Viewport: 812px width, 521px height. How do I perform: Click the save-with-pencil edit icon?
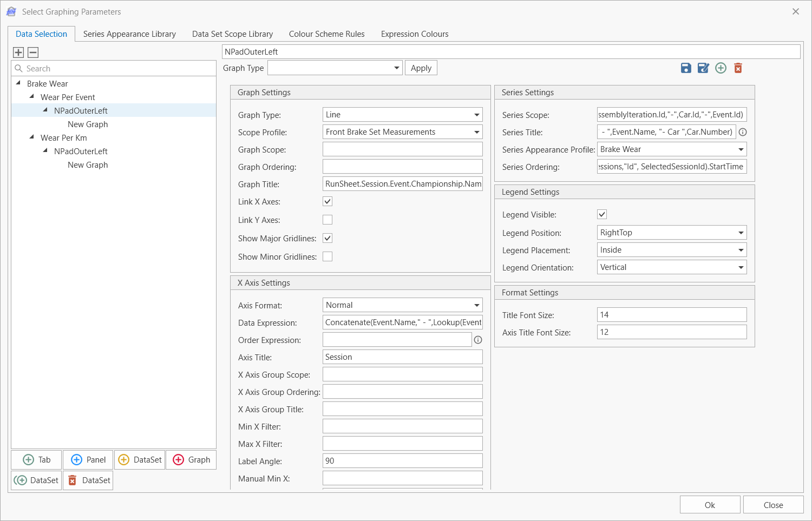(703, 68)
